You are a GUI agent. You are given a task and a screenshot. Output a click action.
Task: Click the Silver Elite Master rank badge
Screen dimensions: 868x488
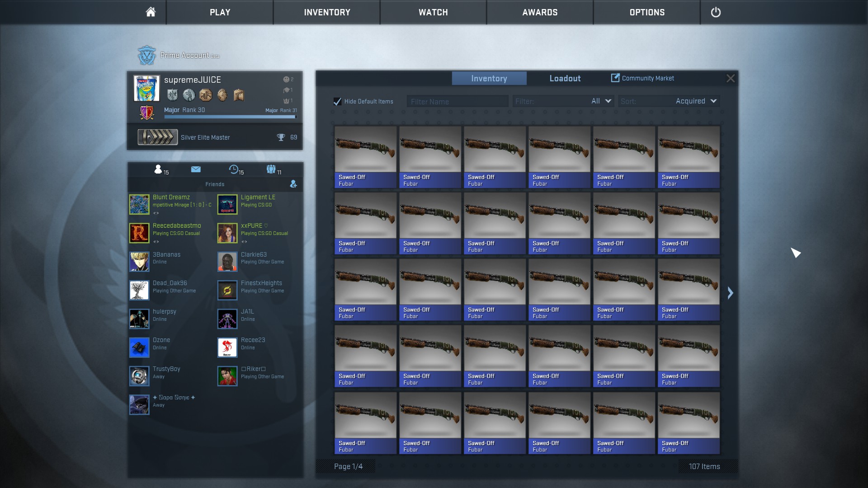tap(158, 137)
